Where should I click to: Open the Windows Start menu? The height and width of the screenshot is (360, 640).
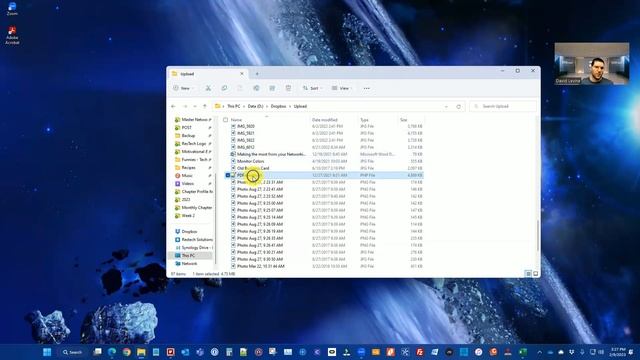tap(47, 352)
